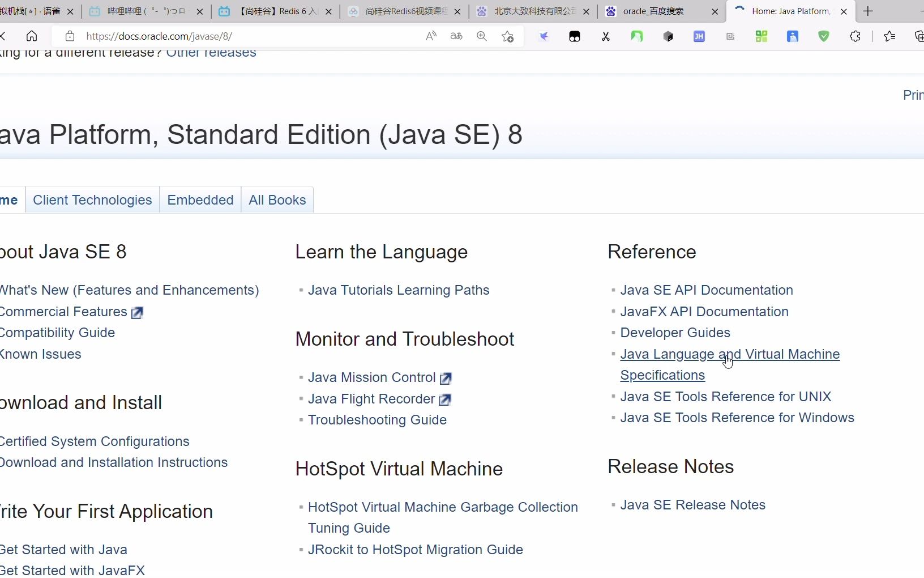This screenshot has width=924, height=578.
Task: Open Java SE API Documentation link
Action: pyautogui.click(x=707, y=290)
